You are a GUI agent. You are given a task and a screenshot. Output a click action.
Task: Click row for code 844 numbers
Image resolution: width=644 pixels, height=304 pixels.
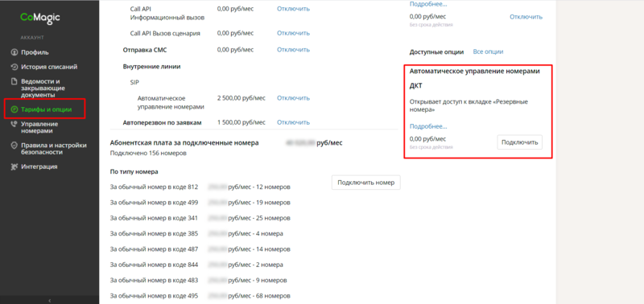click(196, 265)
